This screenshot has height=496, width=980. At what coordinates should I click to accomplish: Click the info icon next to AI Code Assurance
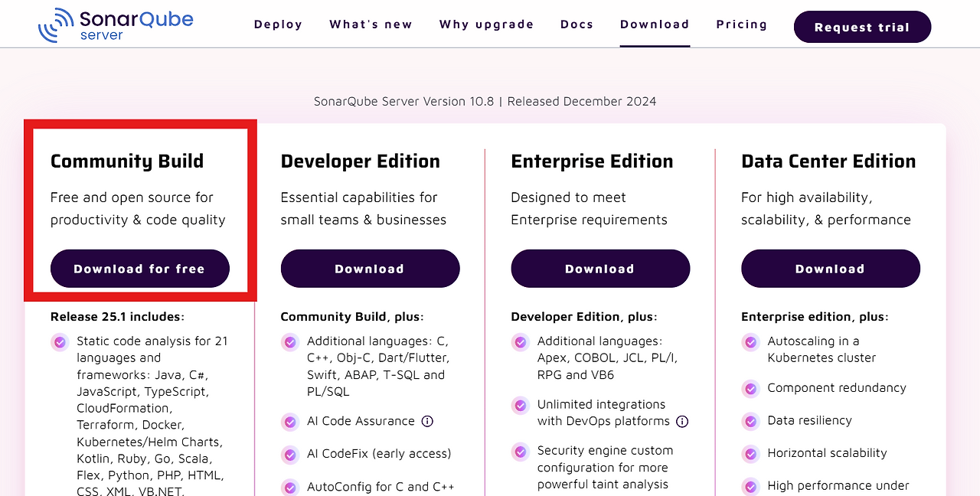[x=427, y=421]
